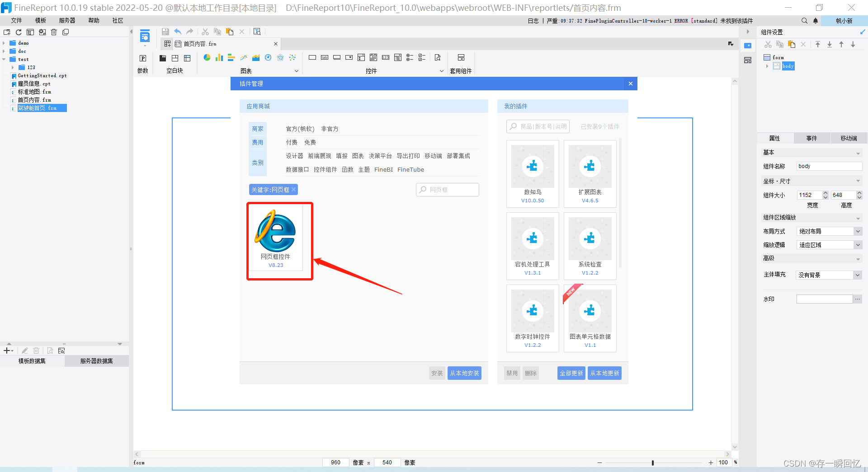
Task: Open the notification bell
Action: point(816,21)
